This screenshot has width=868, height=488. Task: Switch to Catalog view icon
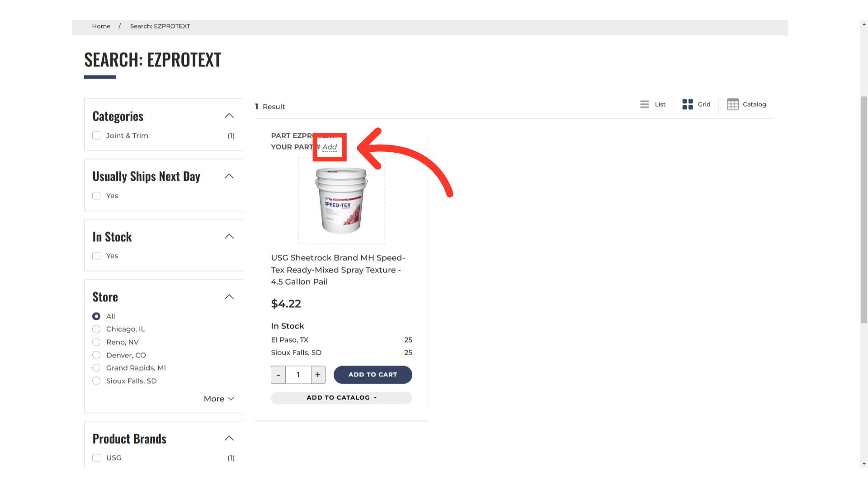click(x=732, y=104)
